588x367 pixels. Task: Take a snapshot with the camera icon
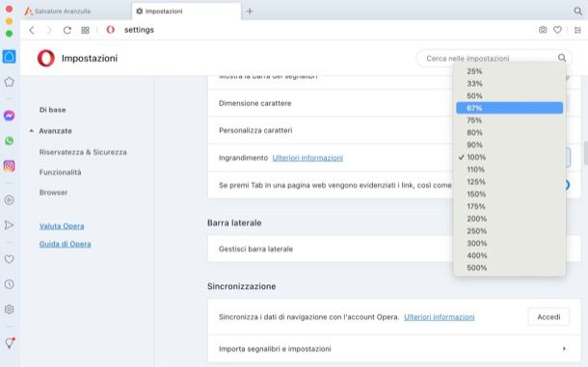(x=543, y=30)
